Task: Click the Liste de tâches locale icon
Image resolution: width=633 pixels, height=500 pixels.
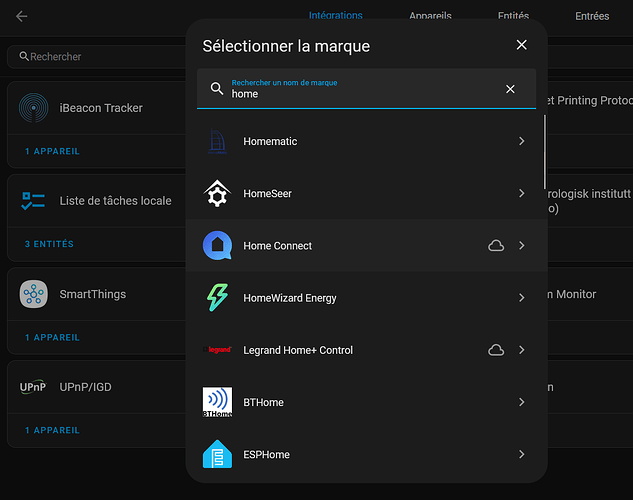Action: pyautogui.click(x=33, y=201)
